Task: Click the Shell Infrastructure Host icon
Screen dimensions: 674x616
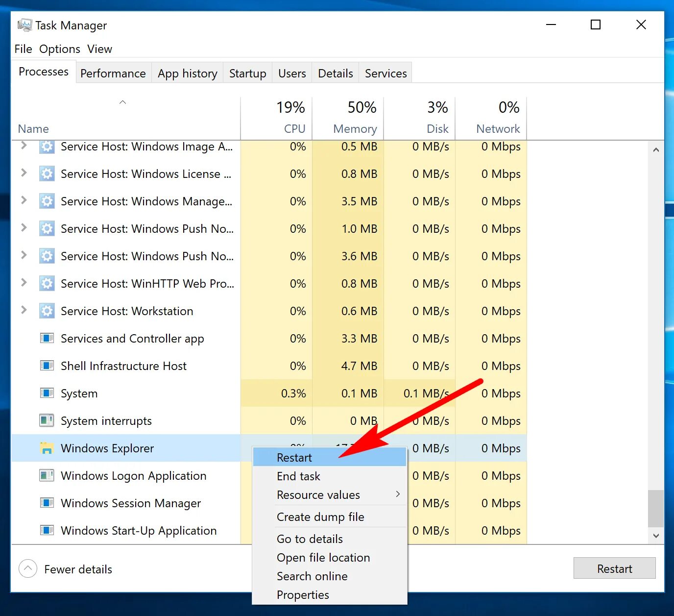Action: pyautogui.click(x=47, y=366)
